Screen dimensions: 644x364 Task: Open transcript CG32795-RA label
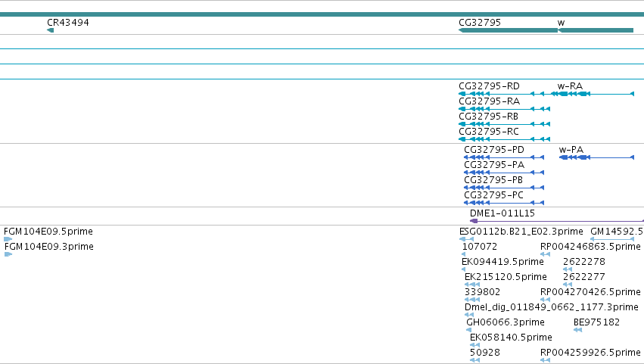tap(489, 101)
